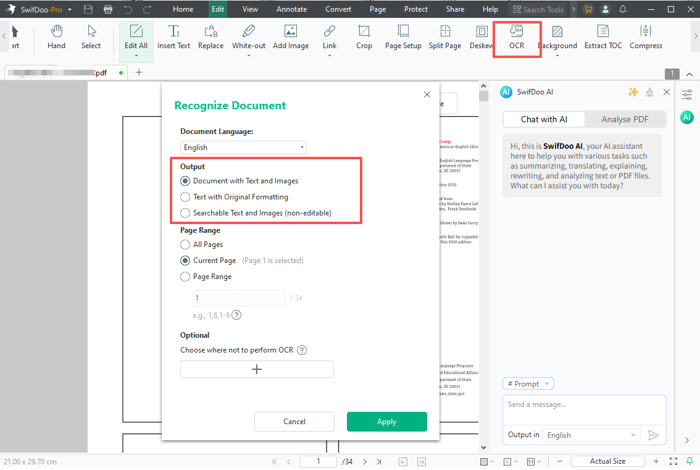Click the Split Page tool
The width and height of the screenshot is (700, 470).
445,37
